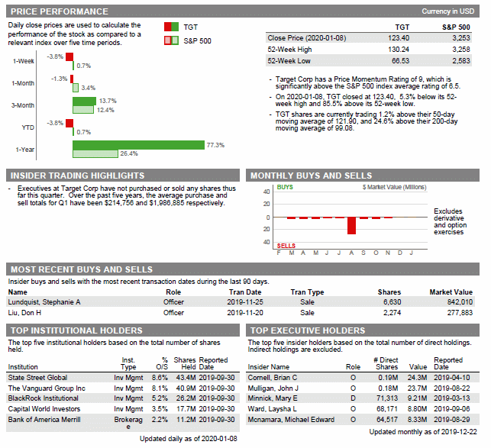Select market value 842,010
Screen dimensions: 491x448
point(460,302)
